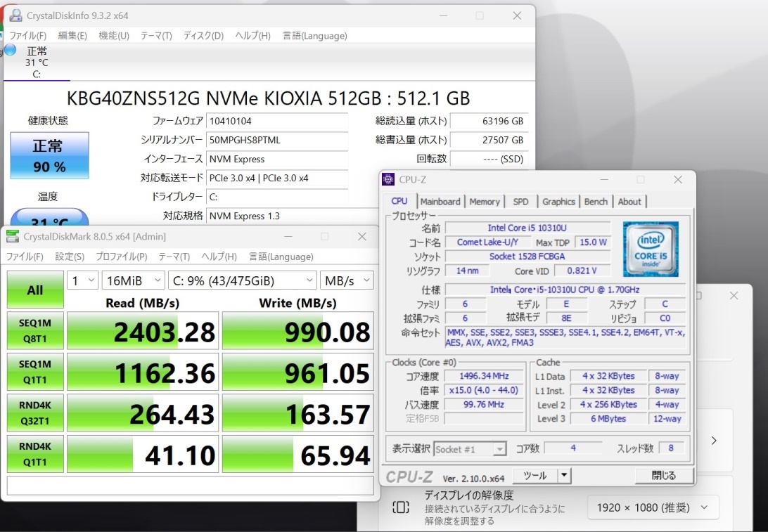The height and width of the screenshot is (532, 768).
Task: Switch to the Memory tab in CPU-Z
Action: click(x=485, y=202)
